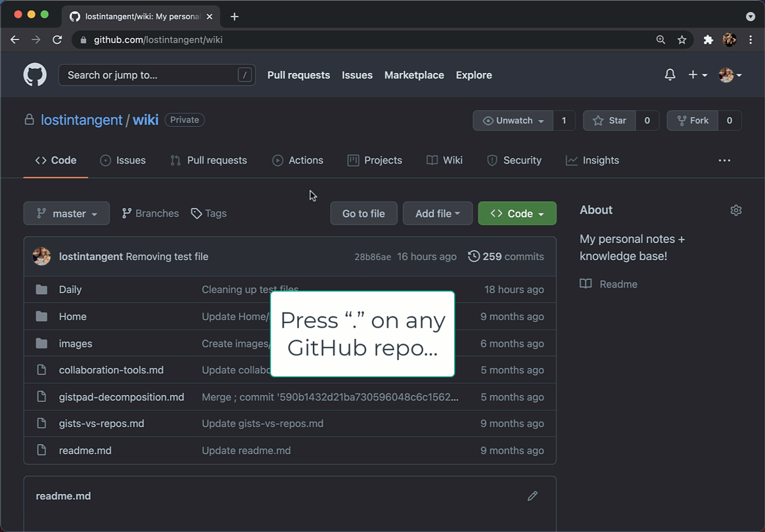This screenshot has height=532, width=765.
Task: Open Chrome three-dot menu
Action: coord(751,39)
